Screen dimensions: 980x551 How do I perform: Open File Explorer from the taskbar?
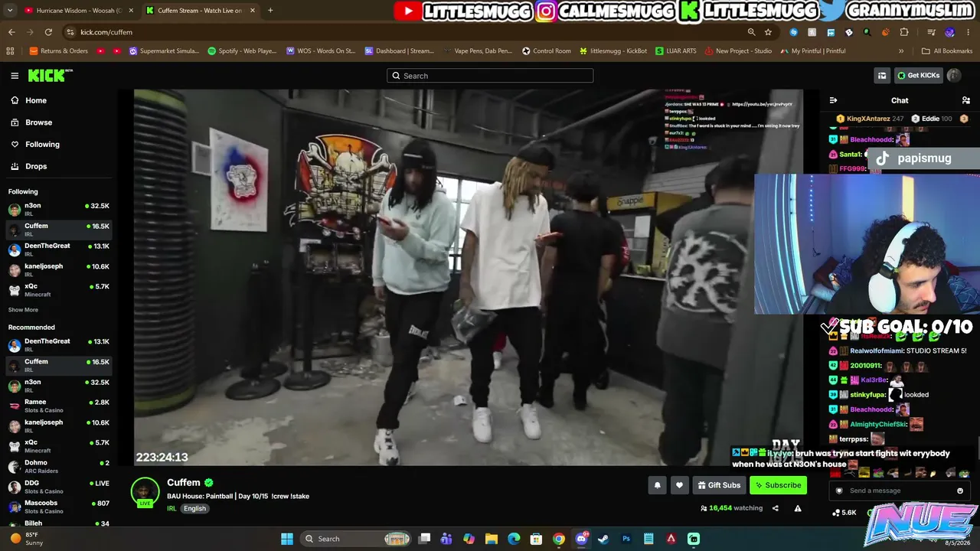pyautogui.click(x=492, y=539)
